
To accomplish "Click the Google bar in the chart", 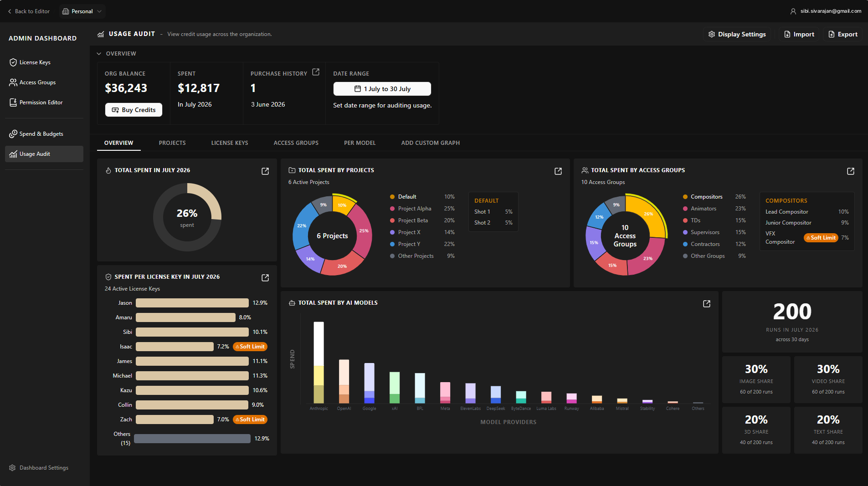I will 370,383.
